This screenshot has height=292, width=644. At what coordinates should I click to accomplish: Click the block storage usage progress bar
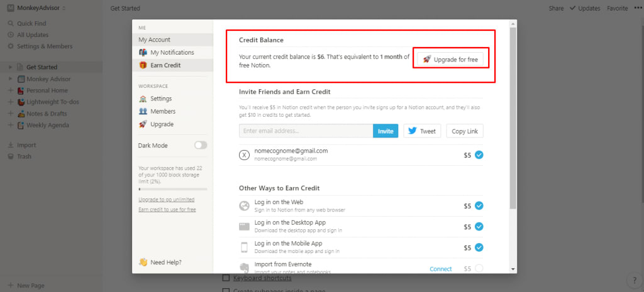point(173,189)
